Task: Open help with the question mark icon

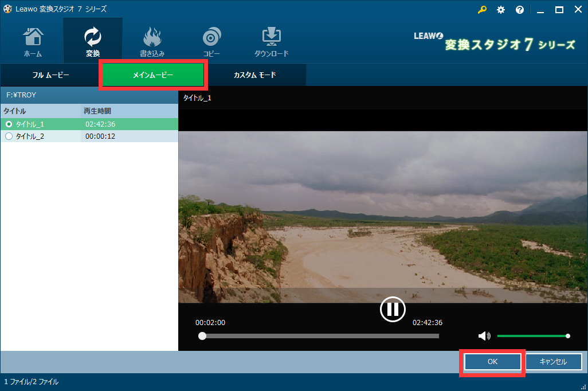Action: [x=520, y=10]
